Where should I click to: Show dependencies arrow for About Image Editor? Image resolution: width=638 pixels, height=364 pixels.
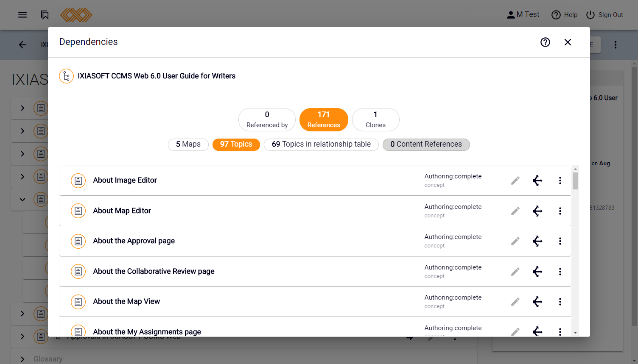[537, 181]
